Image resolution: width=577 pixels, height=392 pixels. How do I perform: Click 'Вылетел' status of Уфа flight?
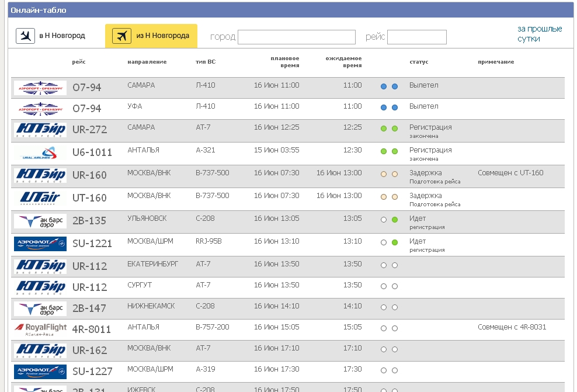pos(424,106)
